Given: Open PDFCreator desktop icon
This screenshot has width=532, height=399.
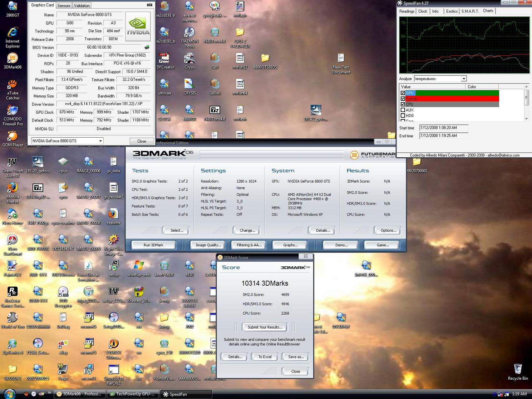Looking at the screenshot, I should [164, 61].
